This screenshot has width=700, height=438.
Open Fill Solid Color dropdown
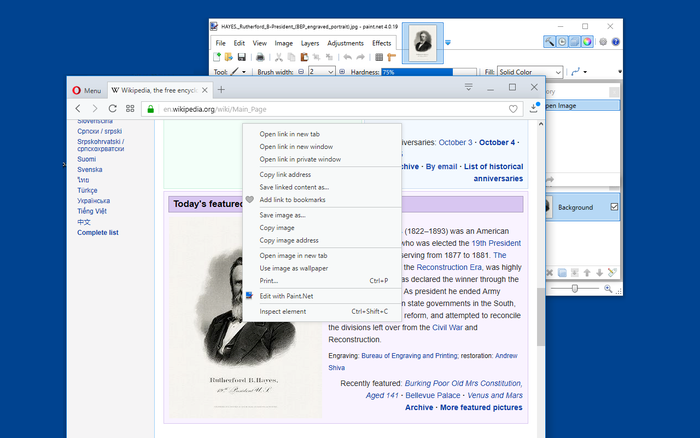tap(530, 72)
